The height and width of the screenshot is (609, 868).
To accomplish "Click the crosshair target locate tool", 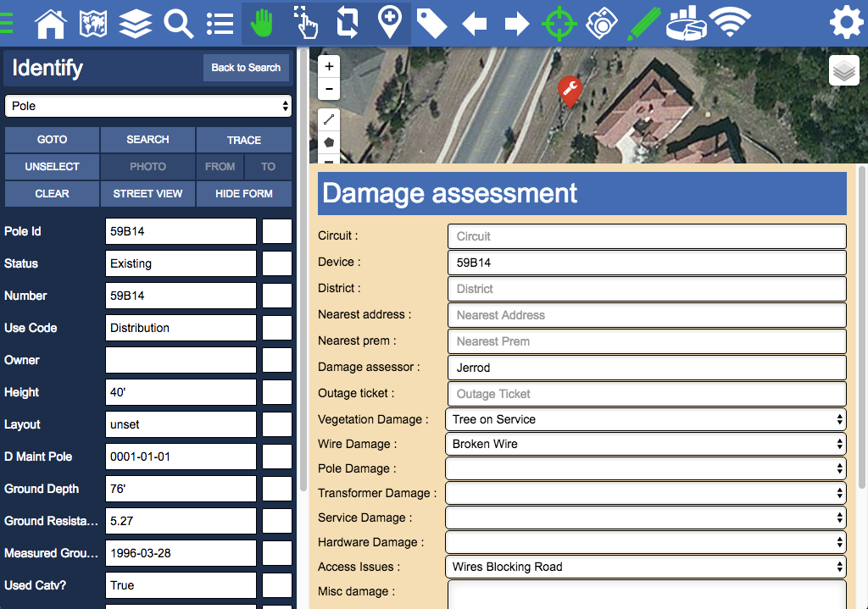I will click(559, 24).
